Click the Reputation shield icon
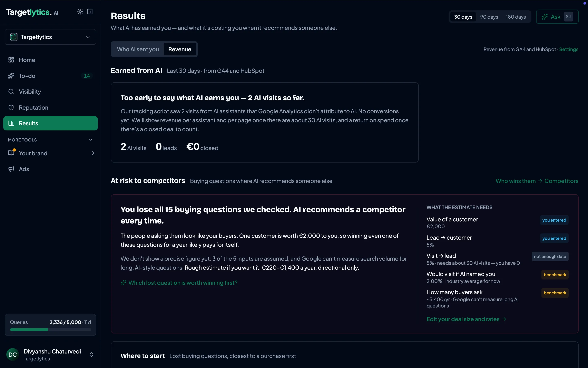This screenshot has width=588, height=368. click(11, 107)
